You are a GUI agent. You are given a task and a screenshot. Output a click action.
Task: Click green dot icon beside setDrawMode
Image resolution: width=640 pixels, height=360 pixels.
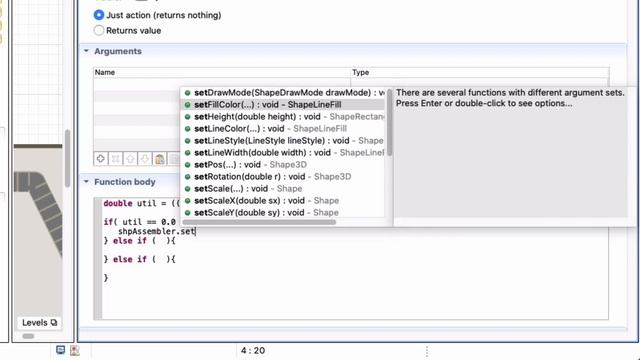coord(187,93)
